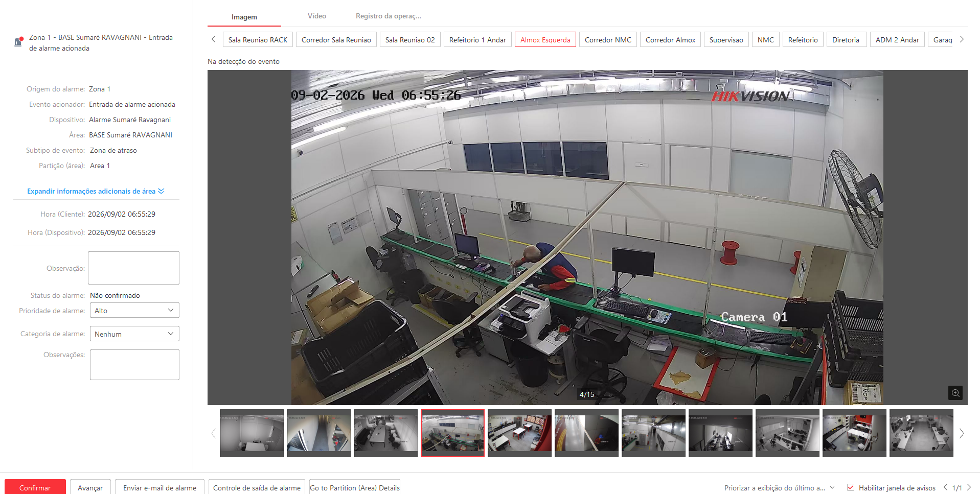
Task: Select the Corredor NMC camera
Action: tap(608, 40)
